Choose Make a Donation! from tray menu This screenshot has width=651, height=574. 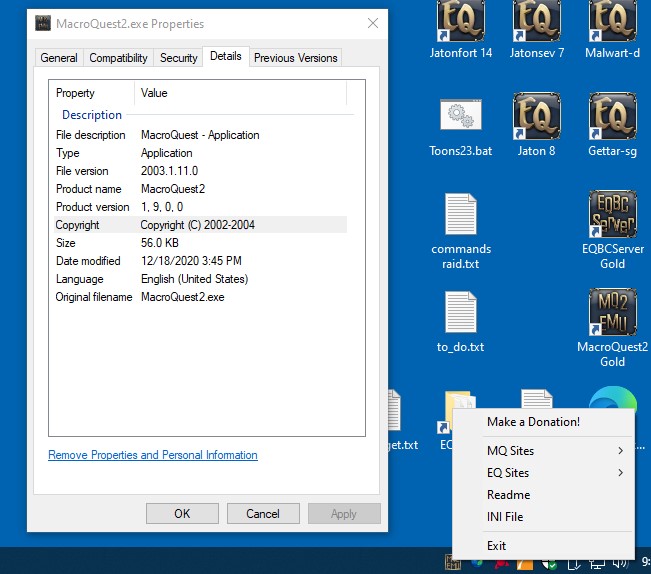pyautogui.click(x=544, y=422)
